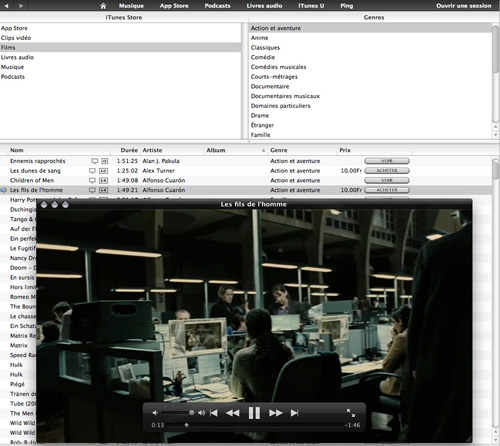Open the Ping tab
The width and height of the screenshot is (500, 446).
click(x=347, y=6)
